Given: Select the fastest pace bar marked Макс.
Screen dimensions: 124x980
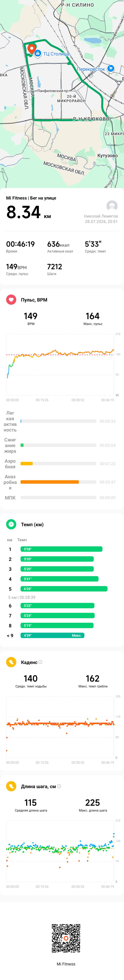Looking at the screenshot, I should pyautogui.click(x=52, y=635).
